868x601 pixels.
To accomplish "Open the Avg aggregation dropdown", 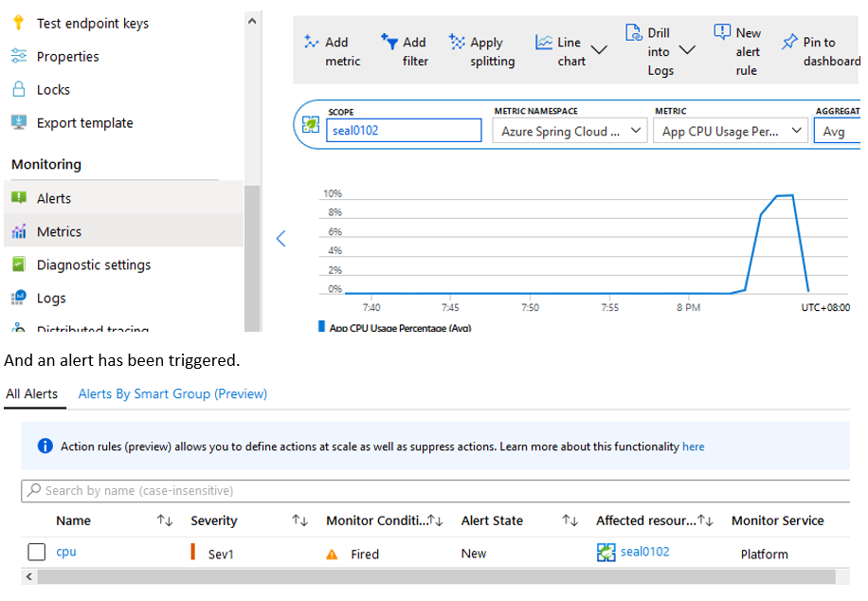I will [x=837, y=131].
